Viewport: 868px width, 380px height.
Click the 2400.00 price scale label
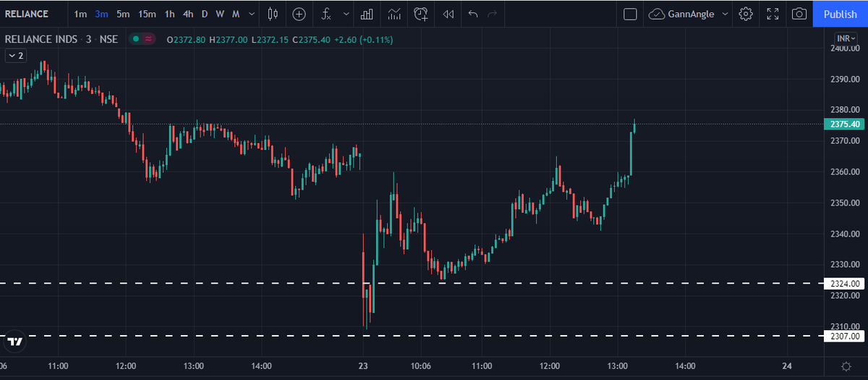pyautogui.click(x=844, y=48)
